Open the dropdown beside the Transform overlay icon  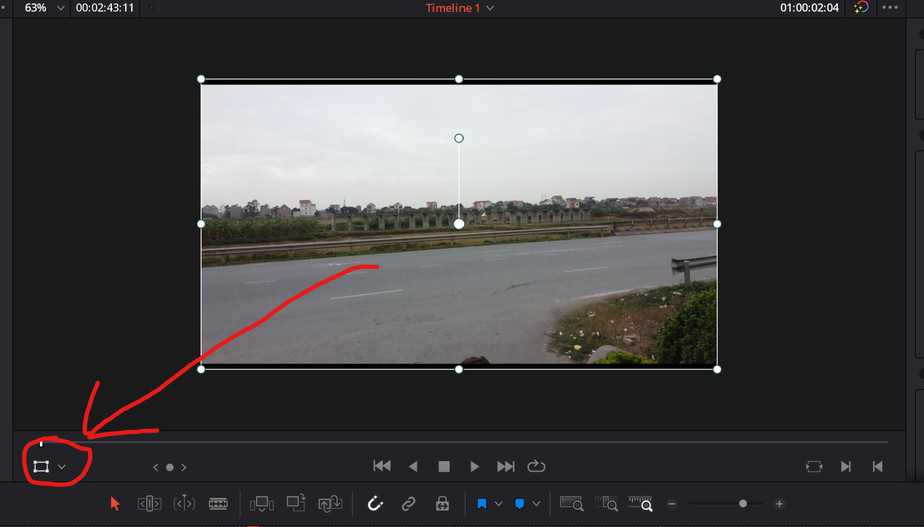61,467
